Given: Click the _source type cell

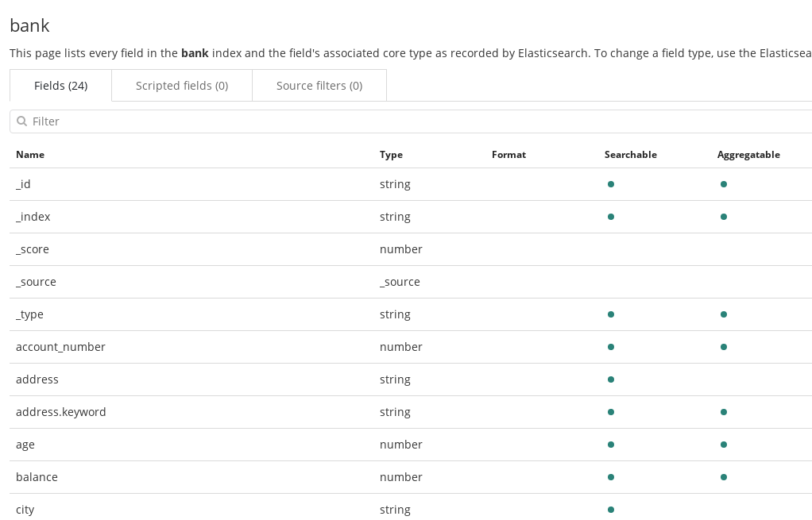Looking at the screenshot, I should [x=400, y=282].
